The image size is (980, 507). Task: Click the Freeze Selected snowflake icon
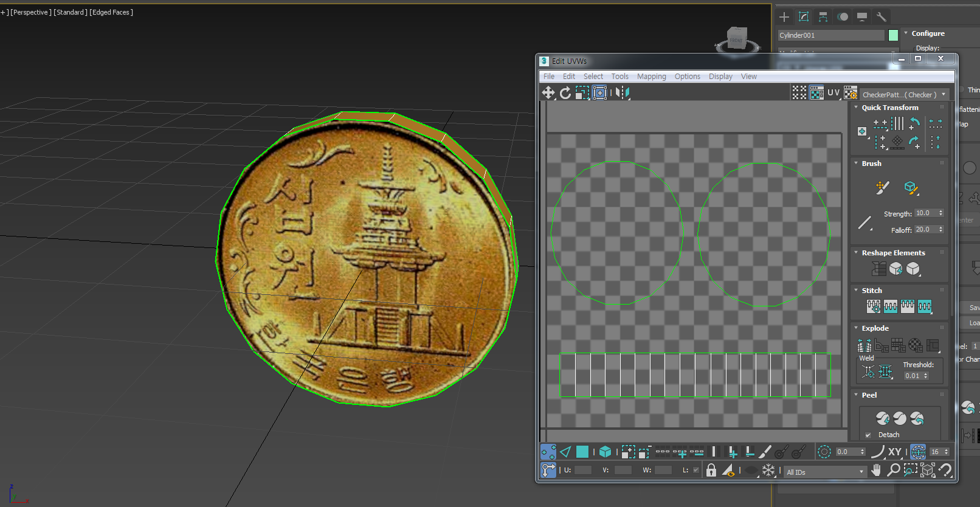click(x=768, y=471)
